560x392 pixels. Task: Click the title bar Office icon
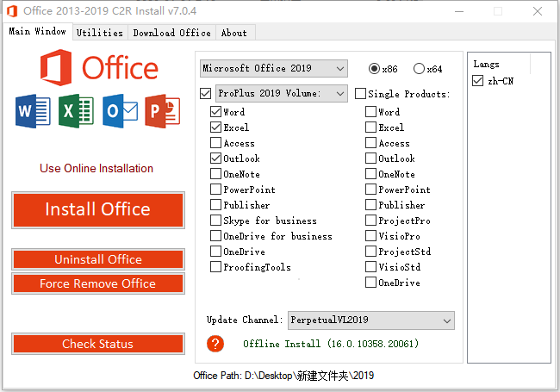12,11
